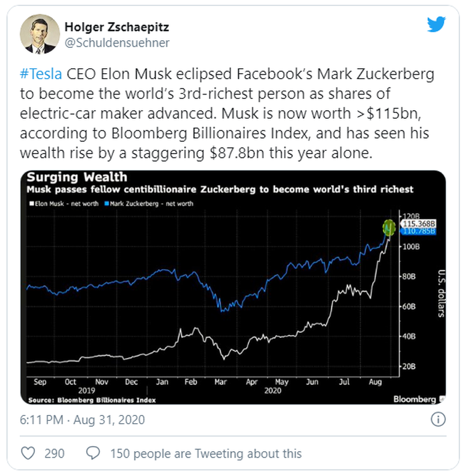Viewport: 468px width, 476px height.
Task: Click the "Surging Wealth" chart heading
Action: (77, 177)
